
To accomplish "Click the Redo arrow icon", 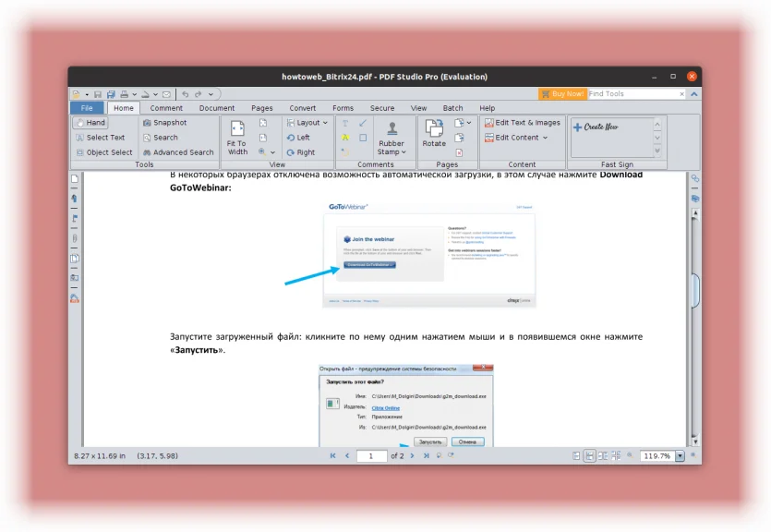I will [198, 94].
